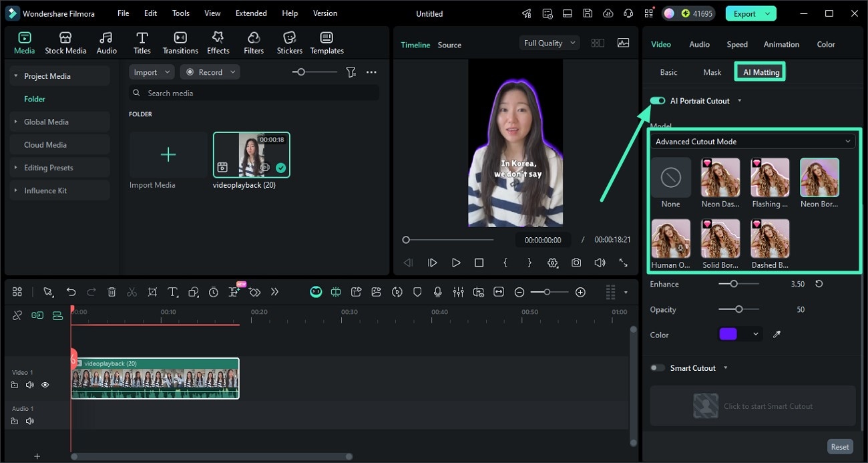Switch to the AI Matting tab

pos(759,71)
